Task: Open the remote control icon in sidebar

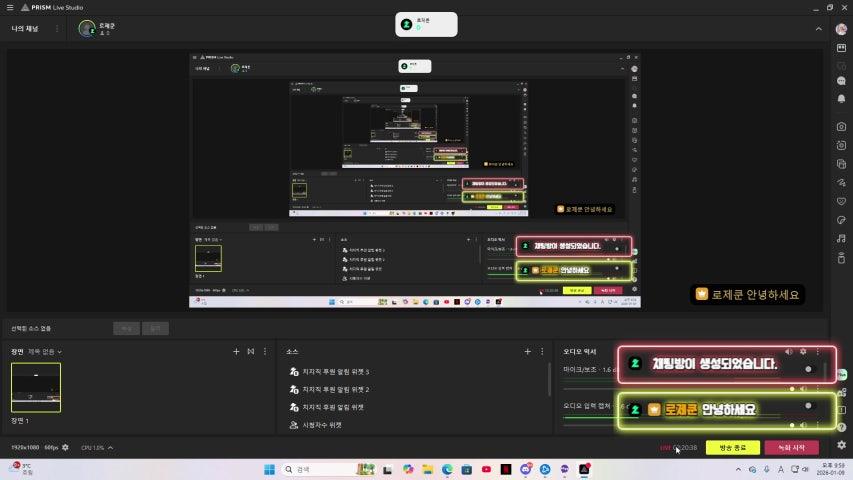Action: [841, 258]
